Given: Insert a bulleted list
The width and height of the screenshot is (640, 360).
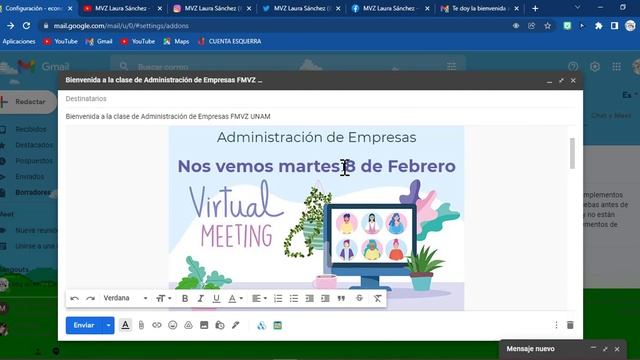Looking at the screenshot, I should pos(294,298).
